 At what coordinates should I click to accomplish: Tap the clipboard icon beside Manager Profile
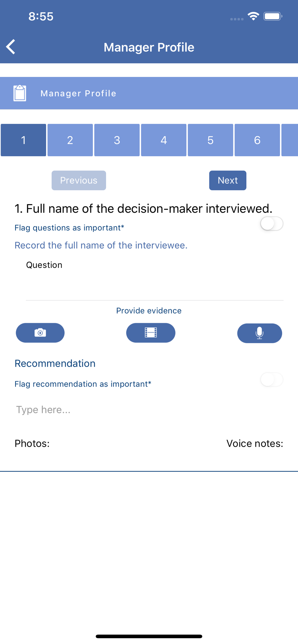point(20,93)
